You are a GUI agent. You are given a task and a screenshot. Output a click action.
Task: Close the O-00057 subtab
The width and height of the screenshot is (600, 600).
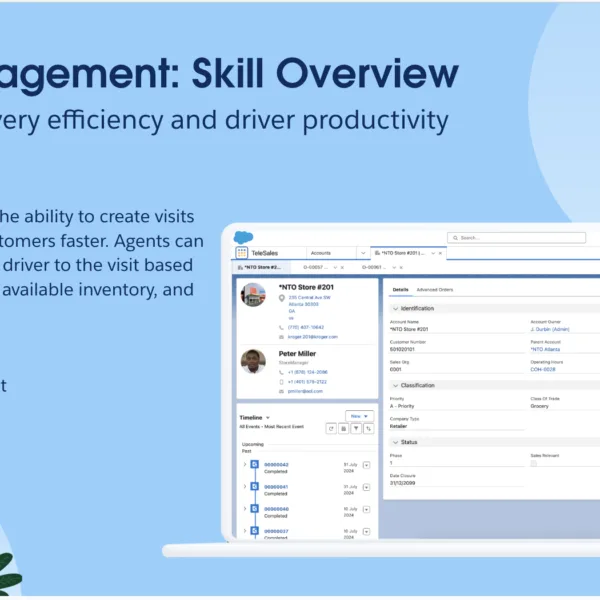tap(342, 267)
